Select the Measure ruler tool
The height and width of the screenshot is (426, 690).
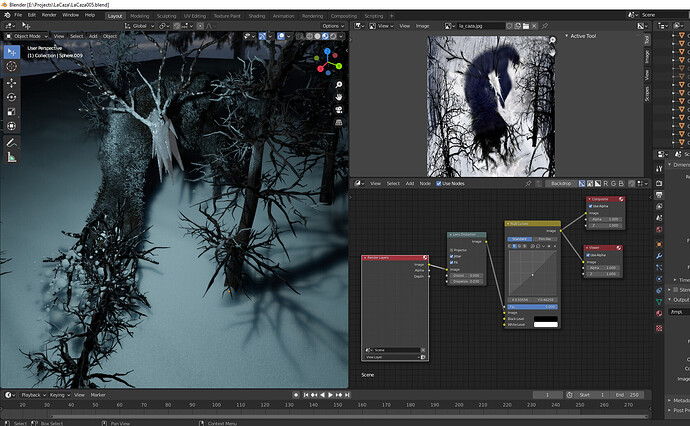12,157
